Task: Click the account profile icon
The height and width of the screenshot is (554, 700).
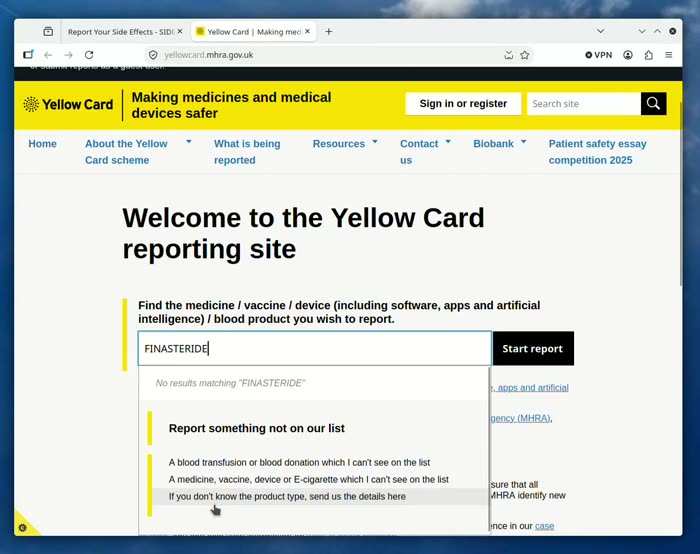Action: (628, 55)
